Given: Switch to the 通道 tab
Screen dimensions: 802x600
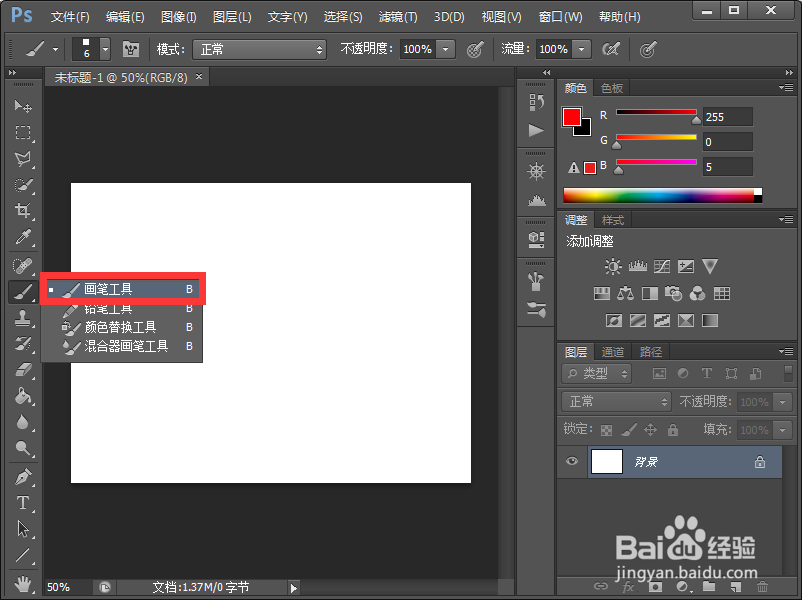Looking at the screenshot, I should [614, 352].
